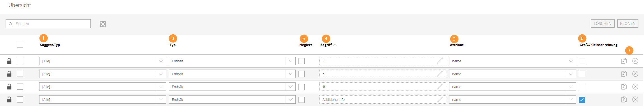Sort by the Suggest-Typ column header

(x=50, y=45)
